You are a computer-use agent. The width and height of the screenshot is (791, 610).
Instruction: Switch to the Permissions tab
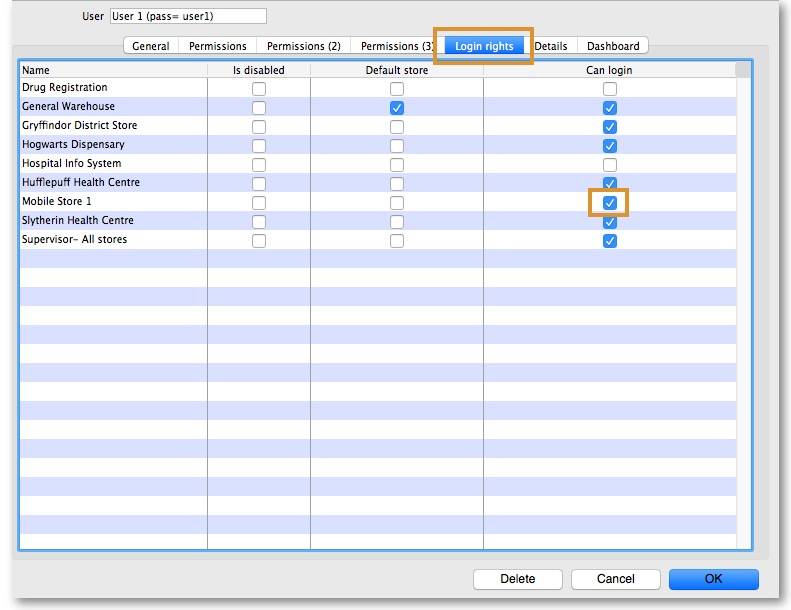(x=217, y=46)
